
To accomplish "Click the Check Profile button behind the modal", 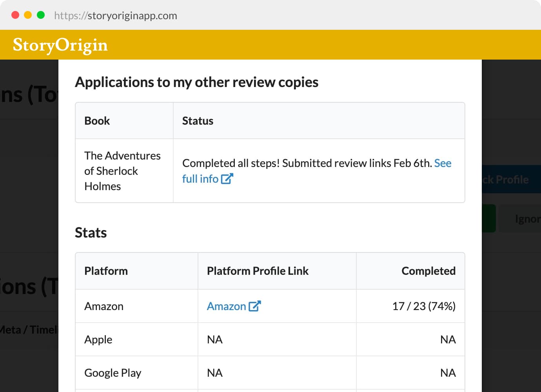I will [x=511, y=179].
